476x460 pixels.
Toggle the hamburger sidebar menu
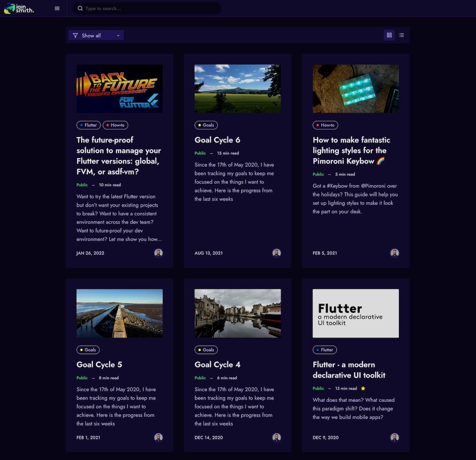57,8
